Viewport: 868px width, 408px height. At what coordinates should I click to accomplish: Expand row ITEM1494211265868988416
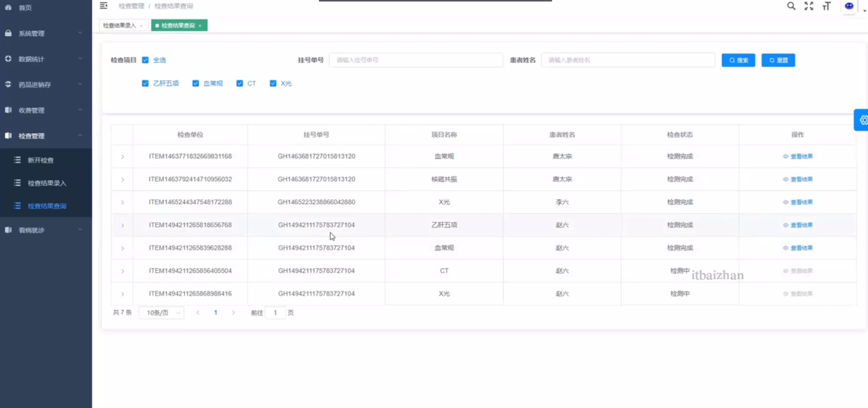[x=122, y=294]
